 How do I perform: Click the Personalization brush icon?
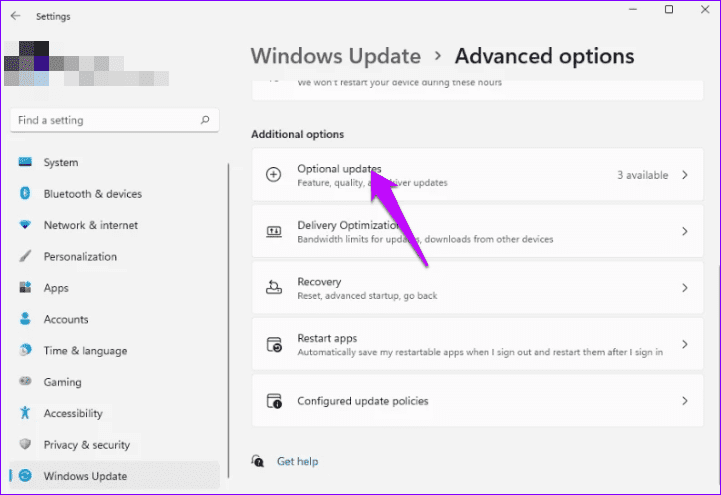tap(25, 256)
